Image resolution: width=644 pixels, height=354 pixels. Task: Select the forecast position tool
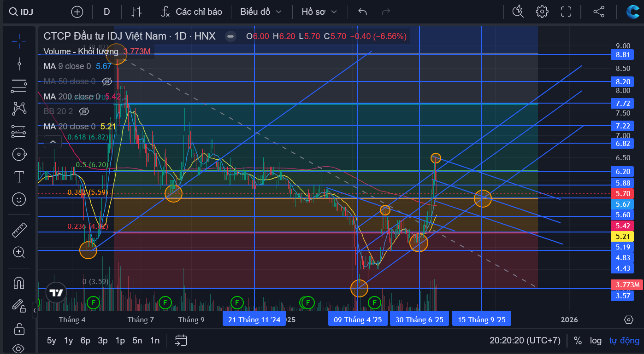click(x=19, y=132)
